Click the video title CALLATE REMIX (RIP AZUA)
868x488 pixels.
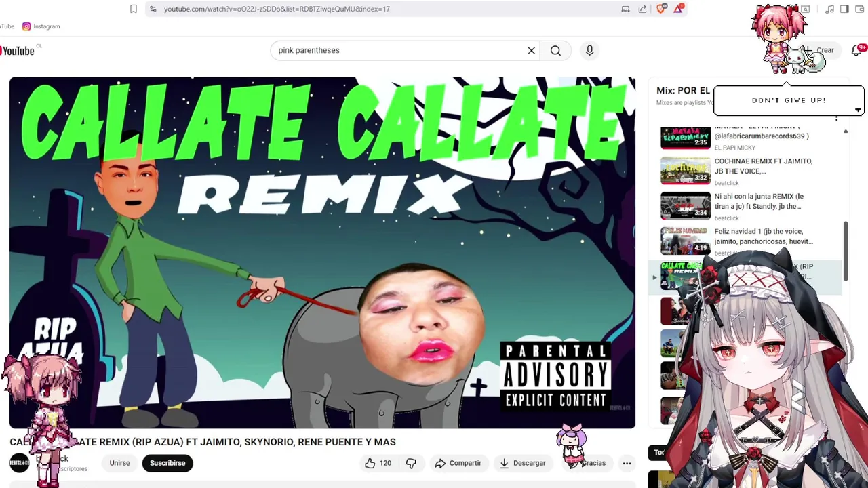pos(203,441)
